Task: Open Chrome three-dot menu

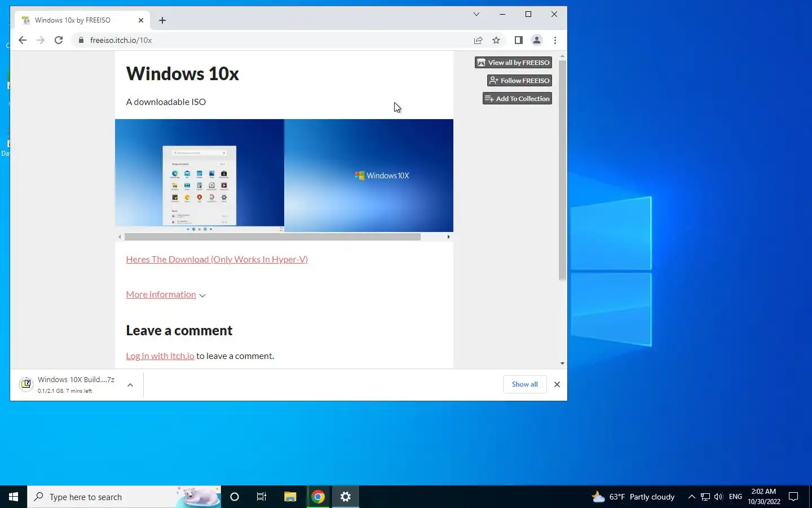Action: pos(555,40)
